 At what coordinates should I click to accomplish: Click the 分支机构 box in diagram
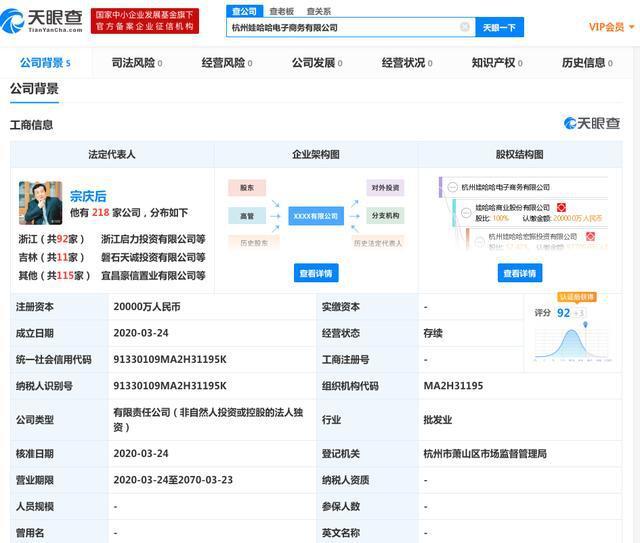click(385, 216)
